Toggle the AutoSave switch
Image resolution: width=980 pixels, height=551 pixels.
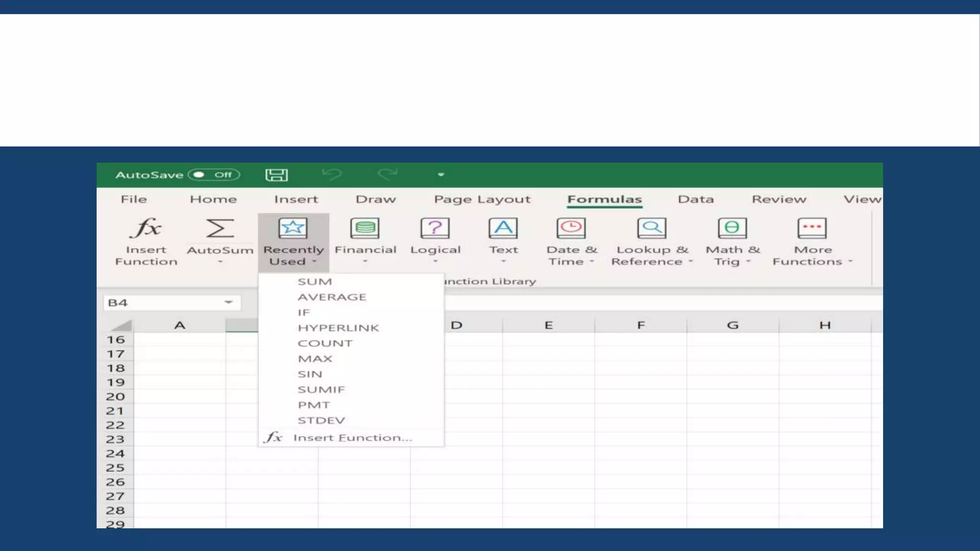point(213,175)
